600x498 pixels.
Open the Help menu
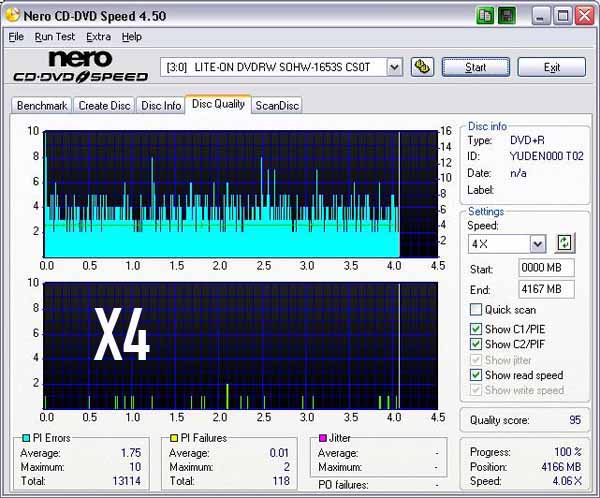[x=132, y=37]
